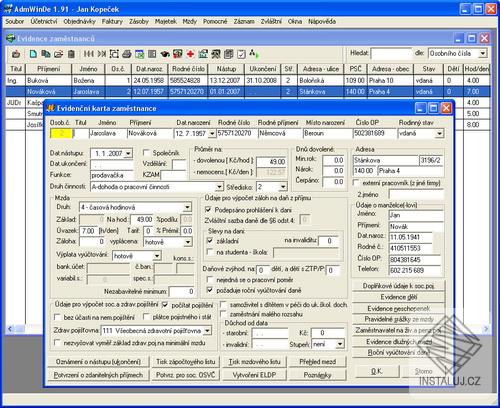Toggle počítat pojištění checkbox
This screenshot has width=500, height=408.
coord(165,305)
